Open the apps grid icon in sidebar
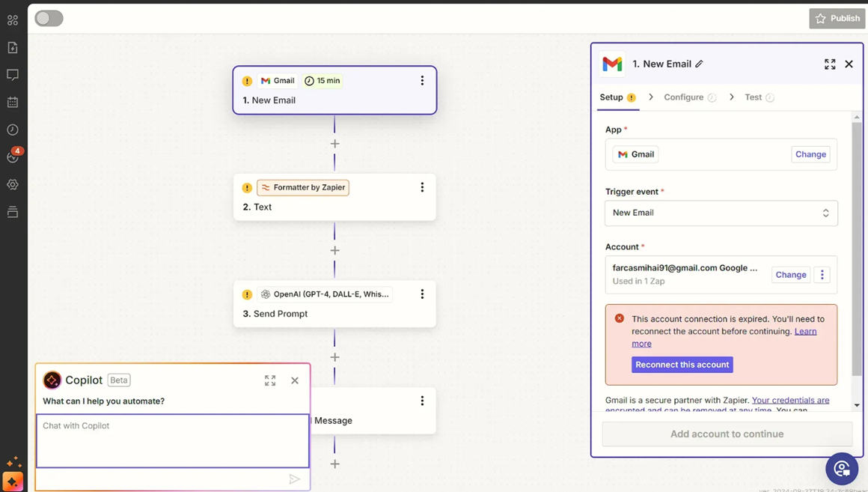 (13, 20)
